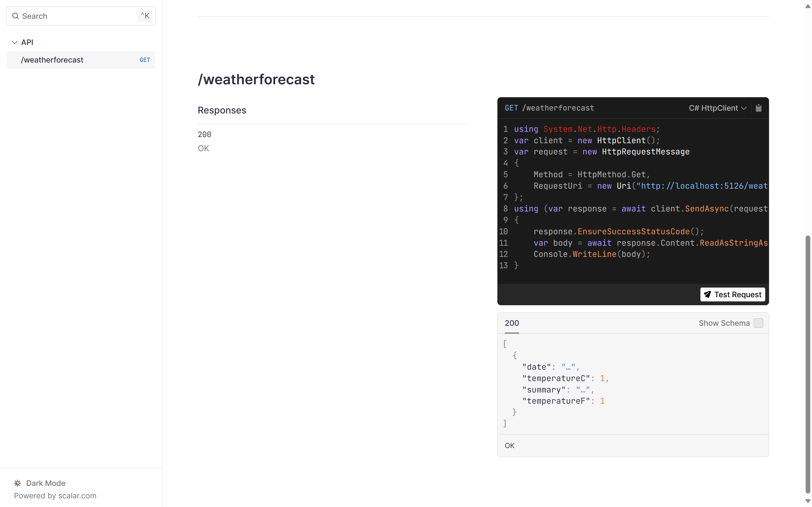Screen dimensions: 812x507
Task: Open the scalar.com link
Action: (77, 496)
